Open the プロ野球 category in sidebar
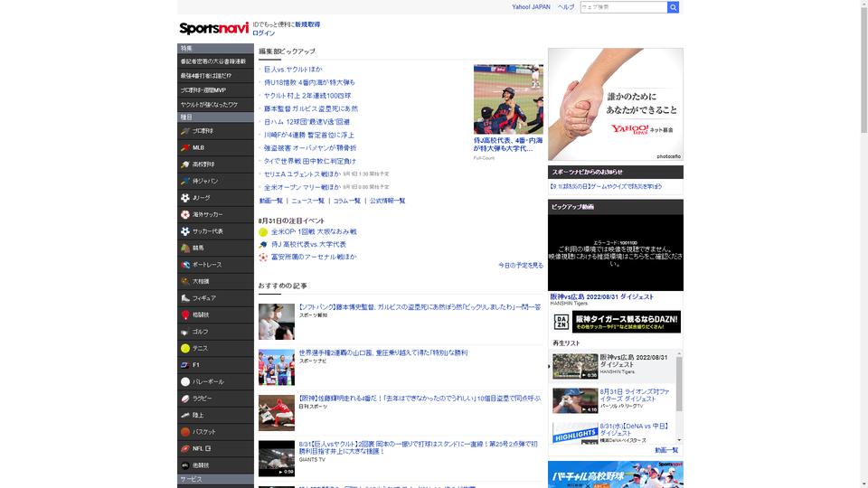The height and width of the screenshot is (488, 868). click(x=215, y=131)
